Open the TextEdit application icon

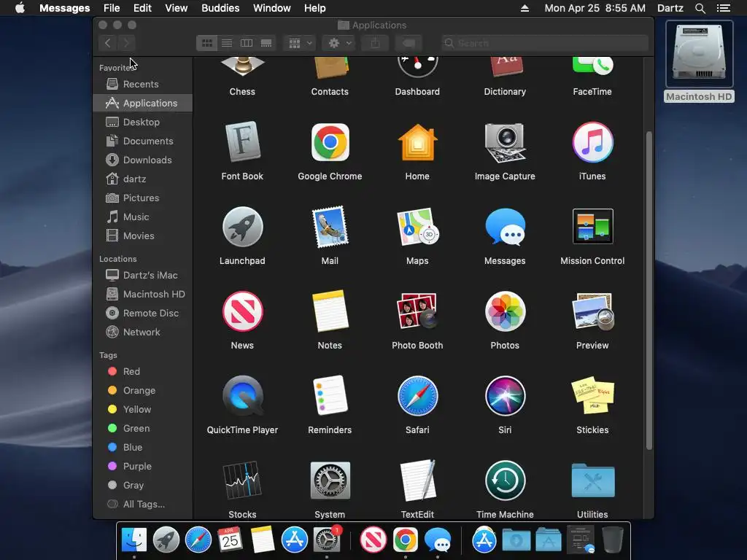coord(417,480)
